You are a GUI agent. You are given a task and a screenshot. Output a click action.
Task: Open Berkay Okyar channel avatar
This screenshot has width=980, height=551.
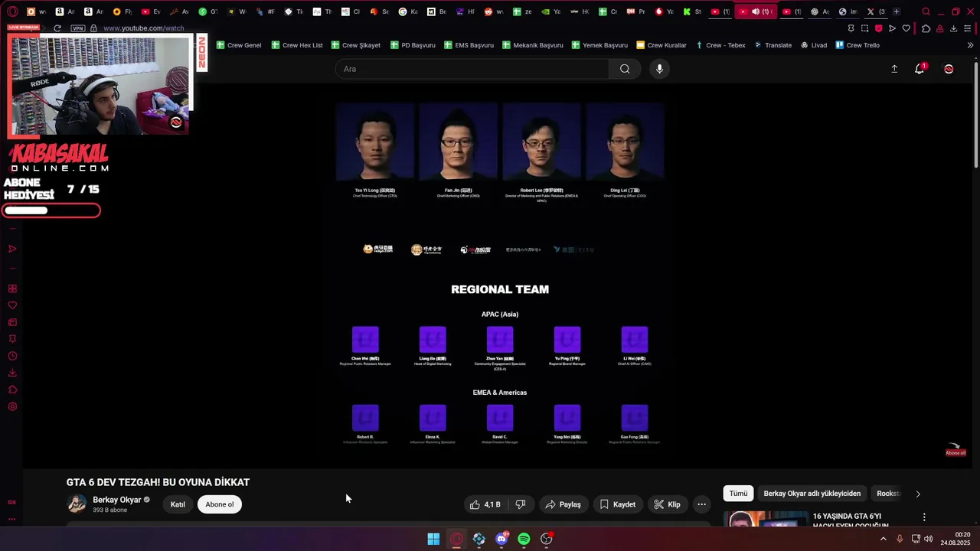(x=77, y=504)
